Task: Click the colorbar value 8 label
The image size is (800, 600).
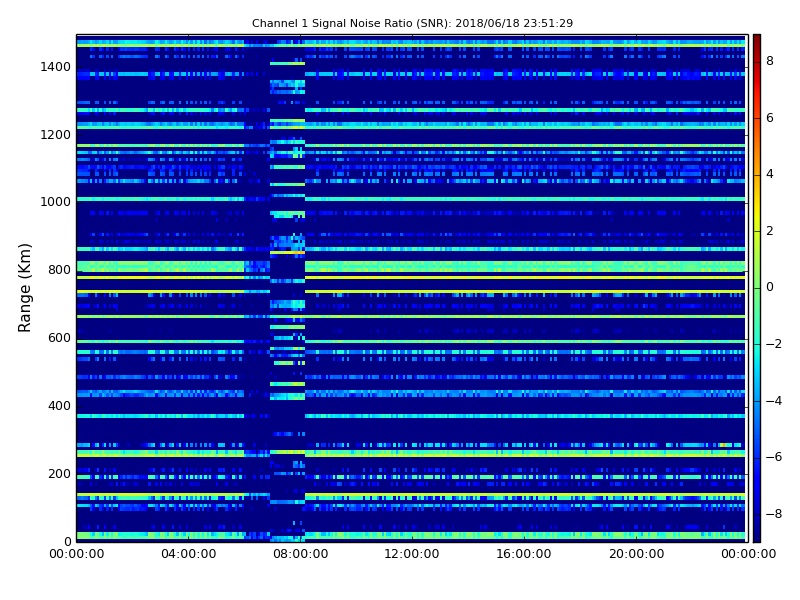Action: click(770, 61)
